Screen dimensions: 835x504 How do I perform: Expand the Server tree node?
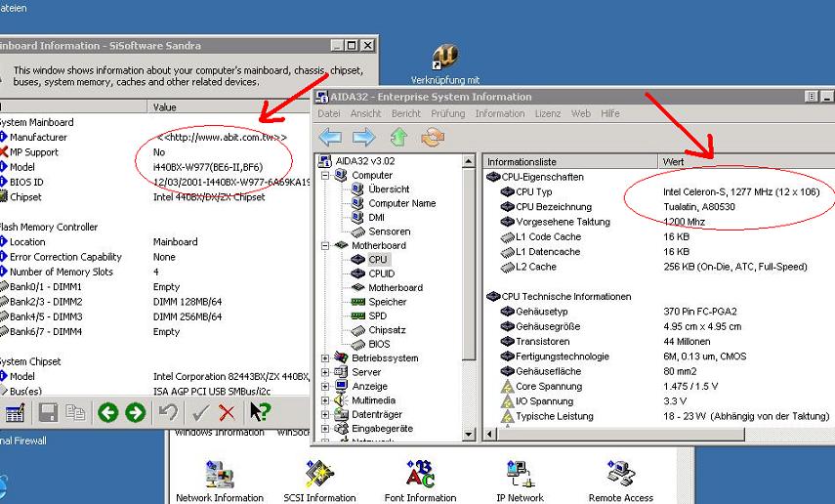click(x=325, y=372)
